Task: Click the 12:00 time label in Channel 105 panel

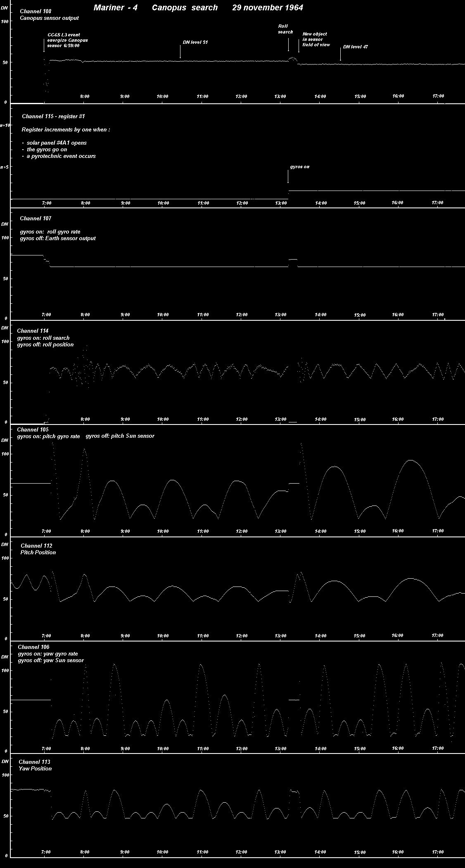Action: (242, 531)
